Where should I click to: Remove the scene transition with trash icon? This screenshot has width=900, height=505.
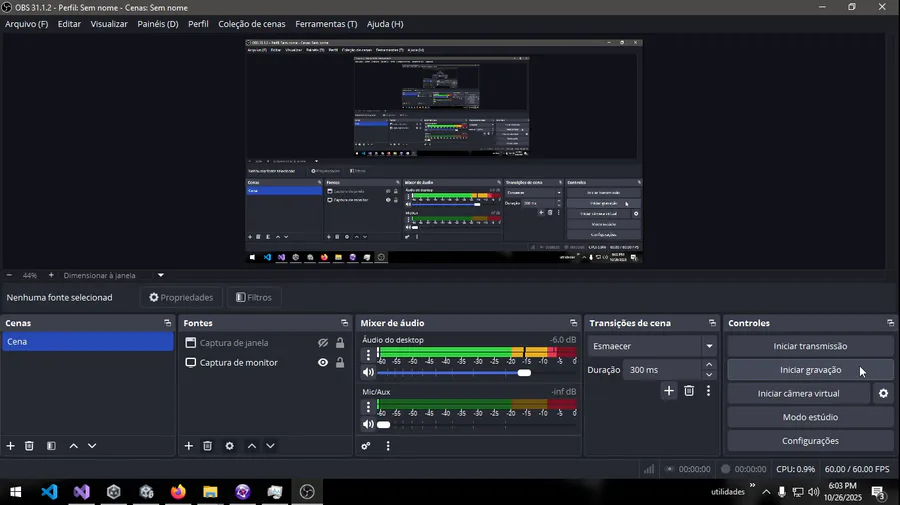tap(689, 391)
